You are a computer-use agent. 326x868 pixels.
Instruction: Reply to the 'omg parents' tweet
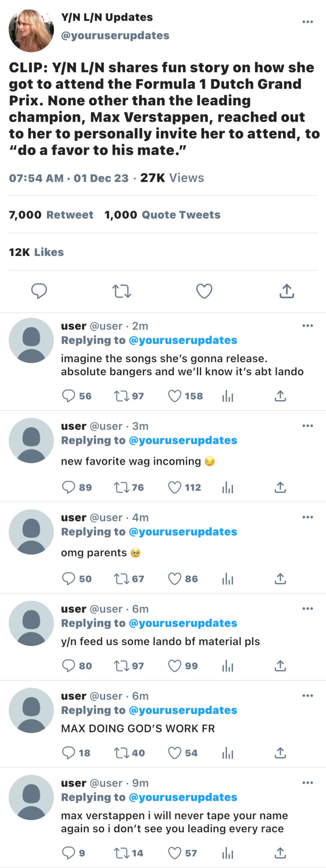coord(68,579)
